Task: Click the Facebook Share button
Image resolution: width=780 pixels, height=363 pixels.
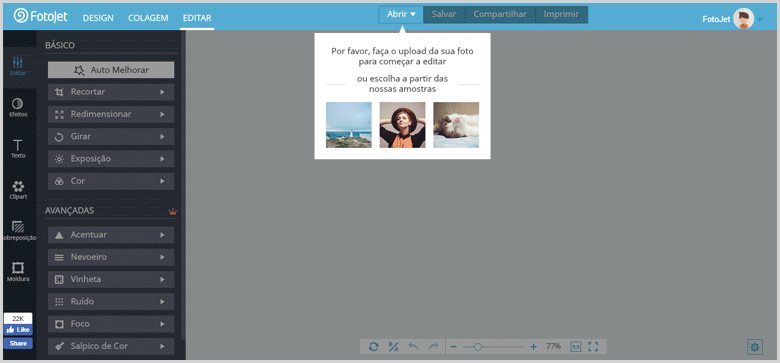Action: tap(18, 344)
